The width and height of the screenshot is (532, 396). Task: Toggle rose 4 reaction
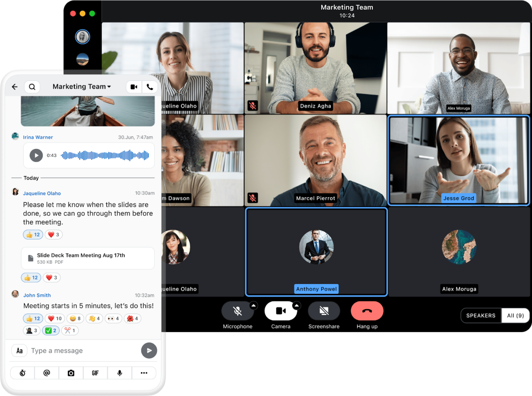coord(132,318)
